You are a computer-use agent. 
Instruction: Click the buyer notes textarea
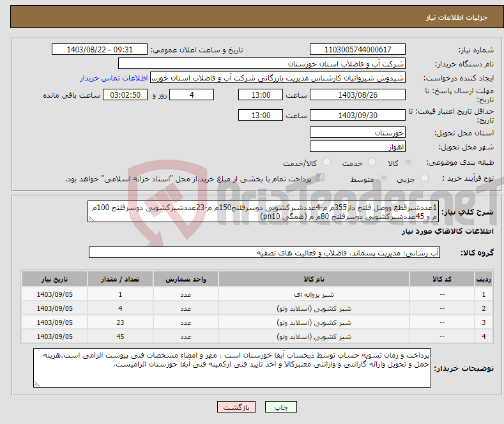coord(232,368)
